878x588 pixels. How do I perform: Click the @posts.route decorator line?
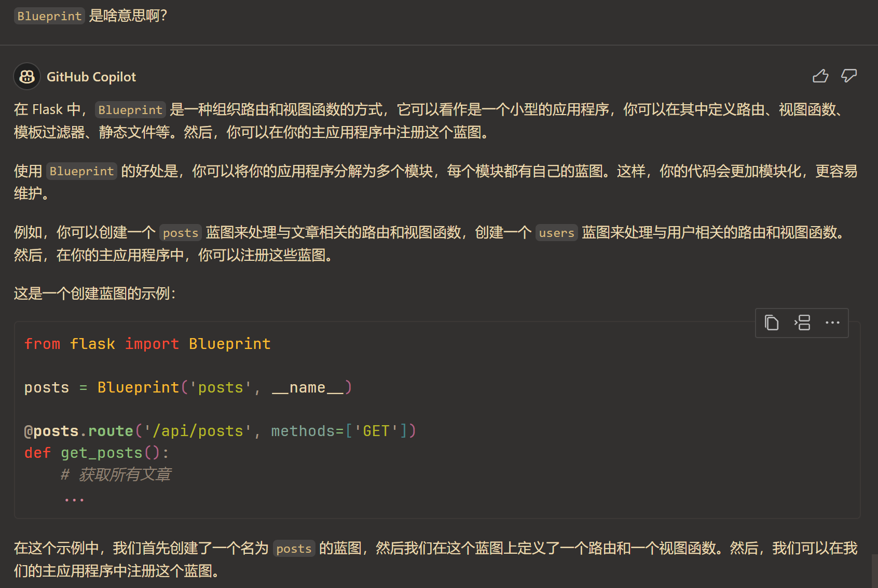(220, 431)
